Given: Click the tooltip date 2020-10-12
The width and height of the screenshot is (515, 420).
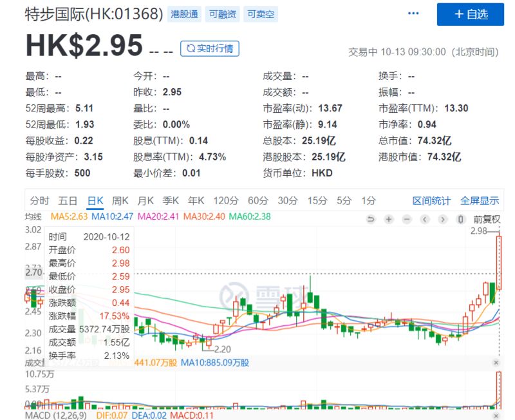Looking at the screenshot, I should pos(106,236).
